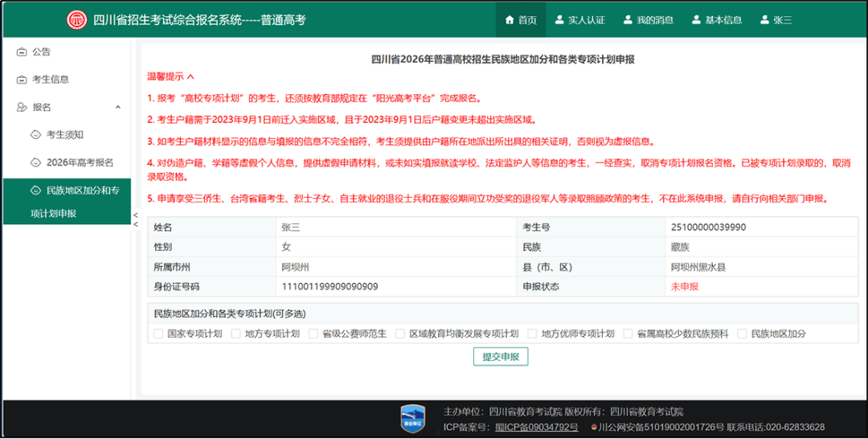Click the person icon beside 基本信息
This screenshot has height=439, width=868.
696,20
